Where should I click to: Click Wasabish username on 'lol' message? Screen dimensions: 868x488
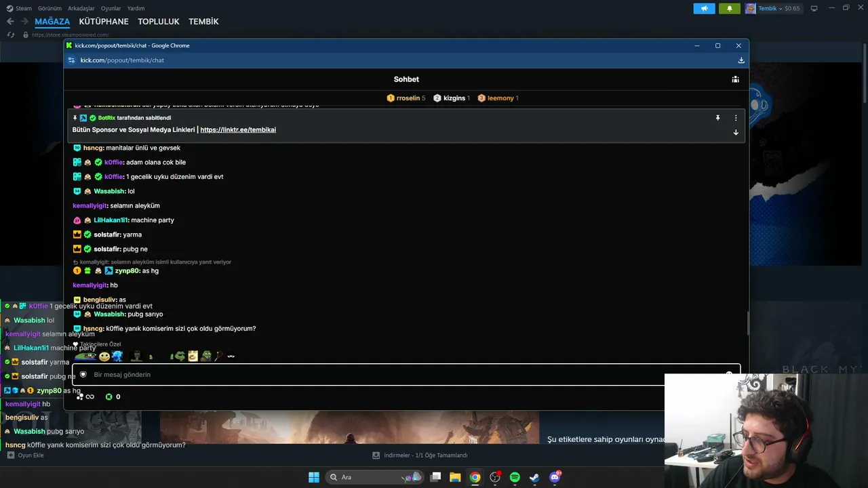(x=110, y=191)
